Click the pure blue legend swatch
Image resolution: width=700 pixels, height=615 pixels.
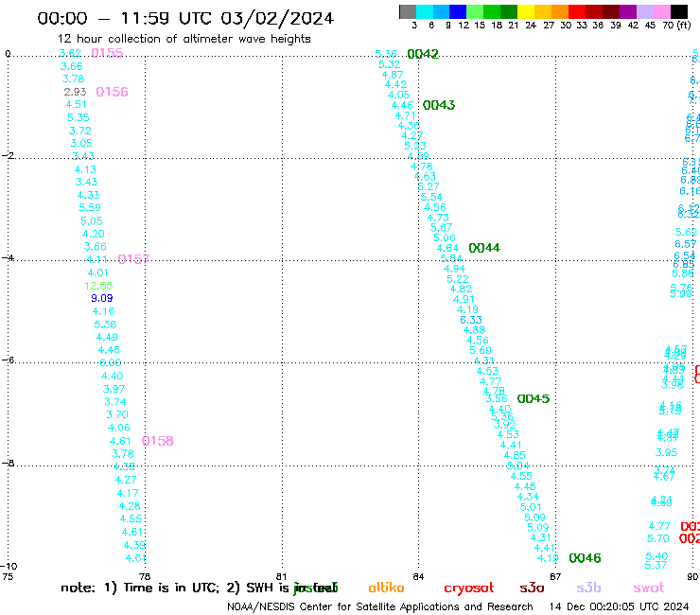[x=458, y=11]
